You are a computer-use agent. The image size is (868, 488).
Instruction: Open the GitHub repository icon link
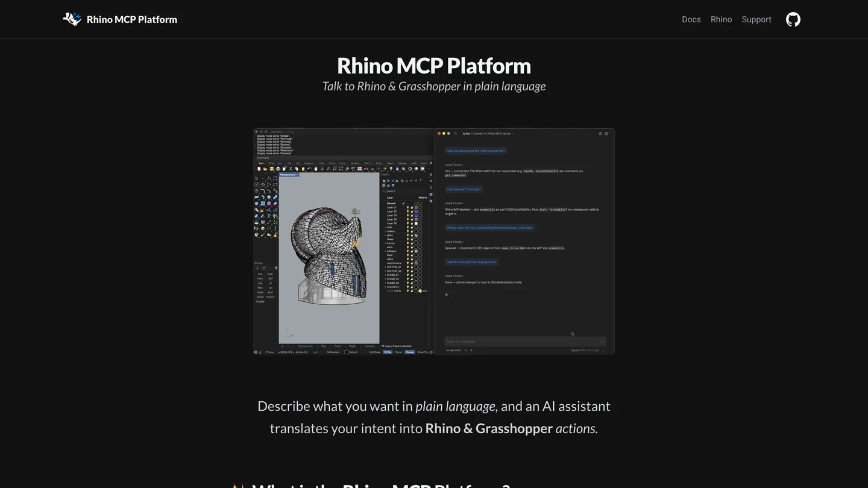pyautogui.click(x=793, y=19)
